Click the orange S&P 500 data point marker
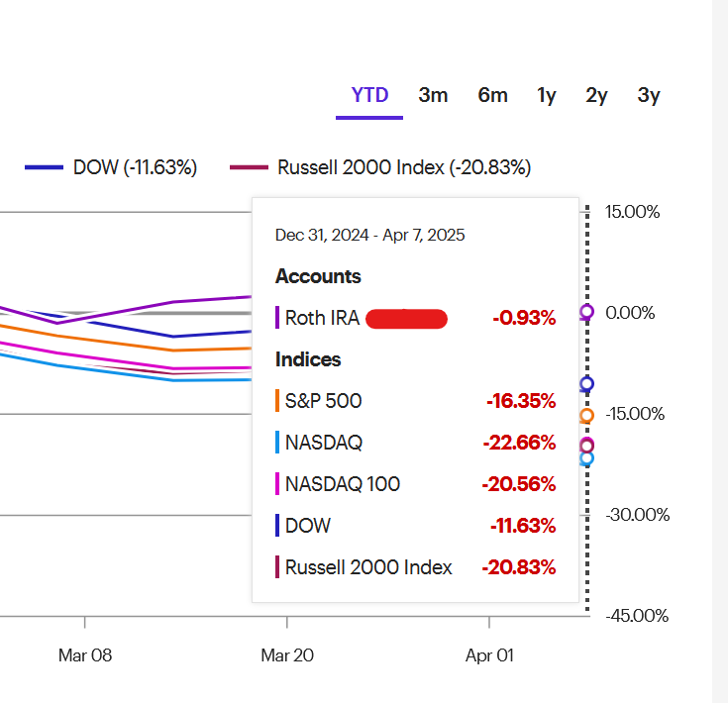The image size is (728, 703). [586, 416]
